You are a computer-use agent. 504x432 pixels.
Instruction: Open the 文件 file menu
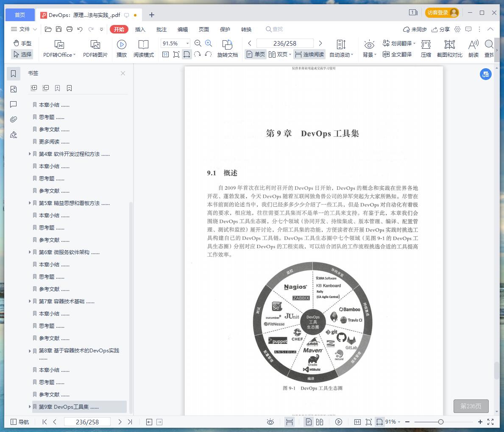coord(24,29)
